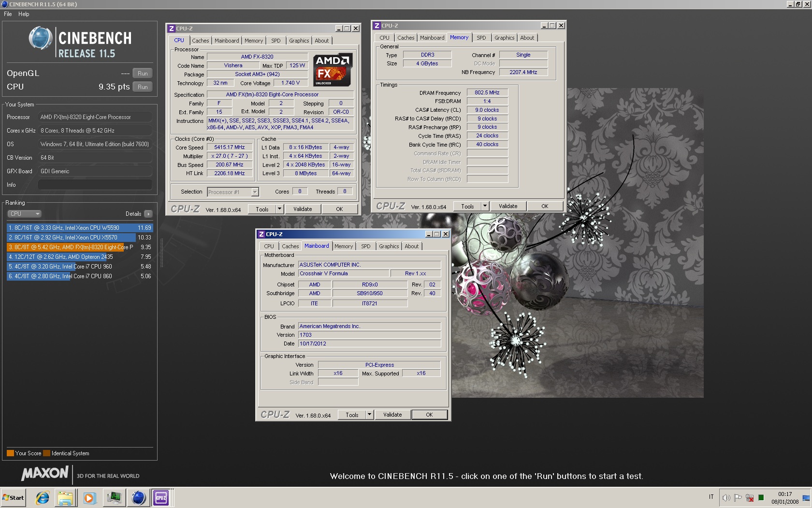Switch to Cinebench via its taskbar icon

(139, 497)
